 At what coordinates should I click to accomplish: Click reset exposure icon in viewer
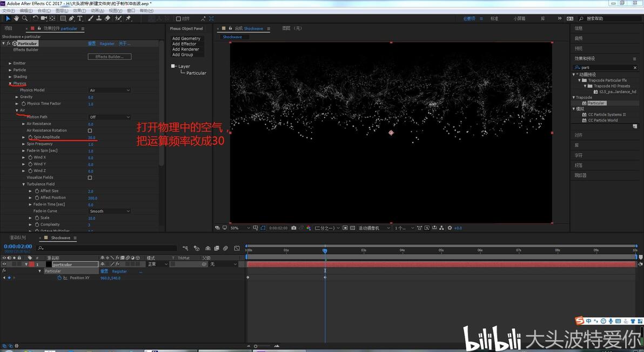(450, 228)
